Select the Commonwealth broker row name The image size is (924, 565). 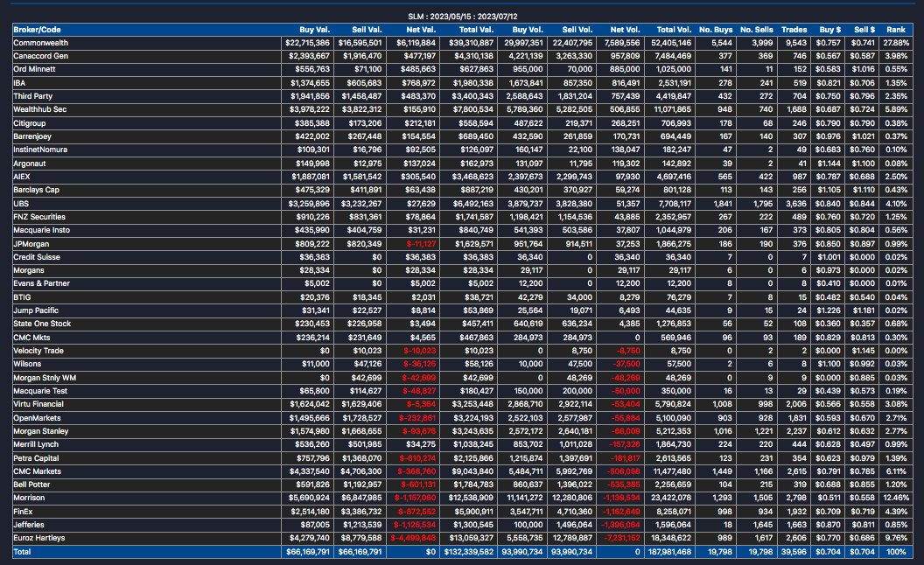(x=40, y=43)
